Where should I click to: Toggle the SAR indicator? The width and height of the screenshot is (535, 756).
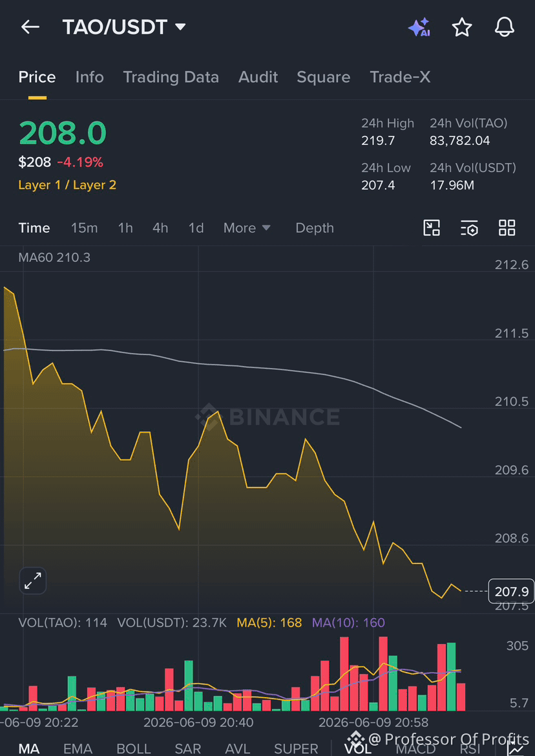(188, 749)
